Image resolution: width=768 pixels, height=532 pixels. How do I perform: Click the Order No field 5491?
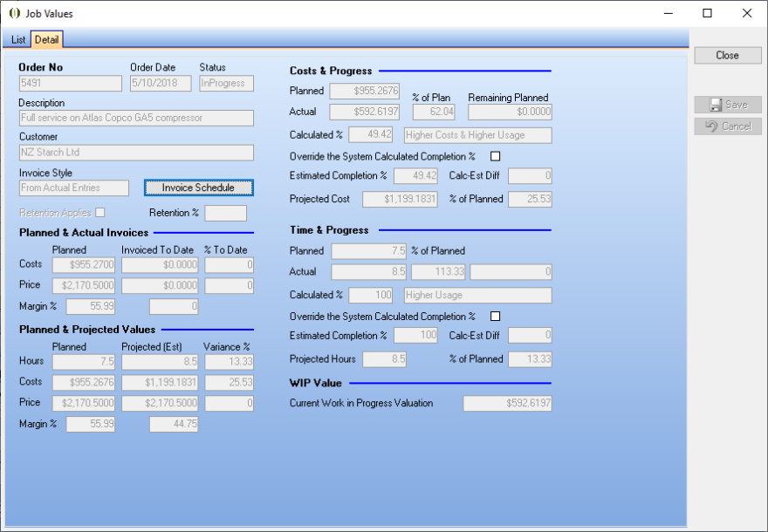point(71,83)
